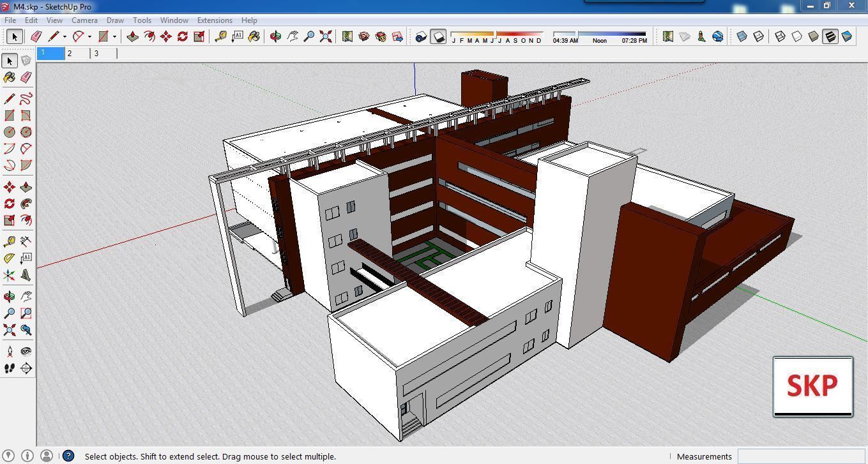Viewport: 868px width, 464px height.
Task: Select the Zoom Window tool in left toolbar
Action: tap(26, 313)
